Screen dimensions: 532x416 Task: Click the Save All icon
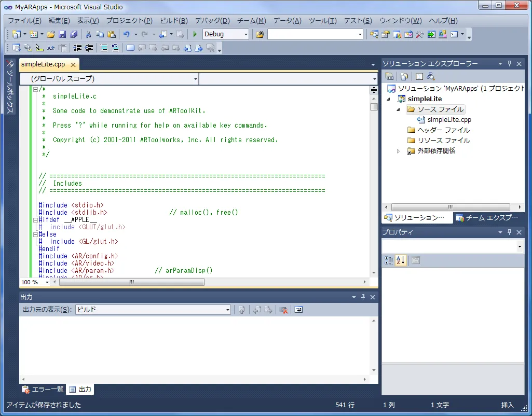point(74,34)
